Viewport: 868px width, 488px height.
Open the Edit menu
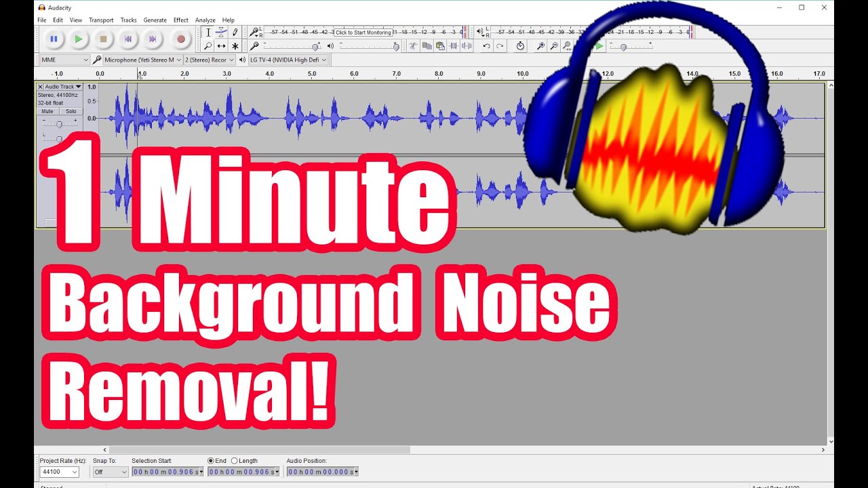(58, 20)
